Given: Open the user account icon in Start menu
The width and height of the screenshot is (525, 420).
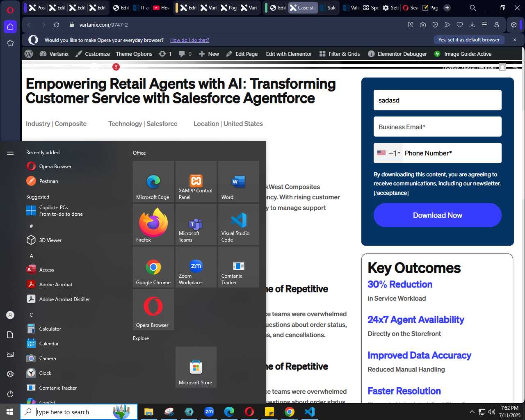Looking at the screenshot, I should click(10, 315).
